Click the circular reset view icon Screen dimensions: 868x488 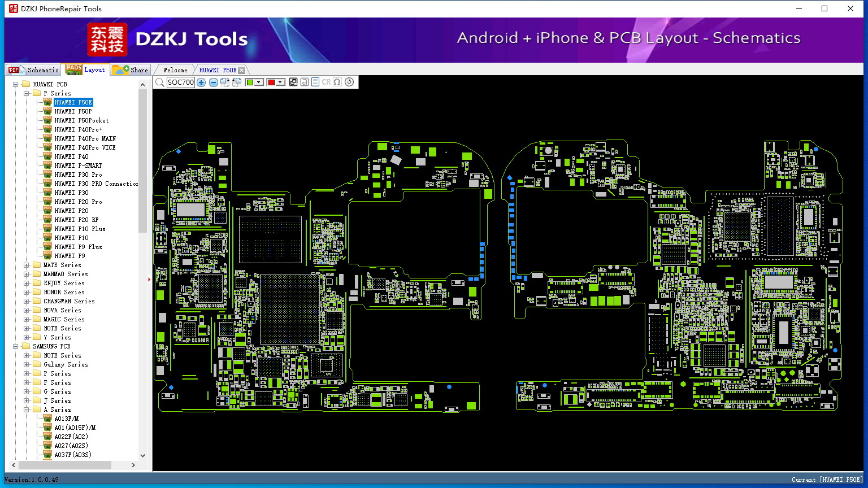point(349,82)
